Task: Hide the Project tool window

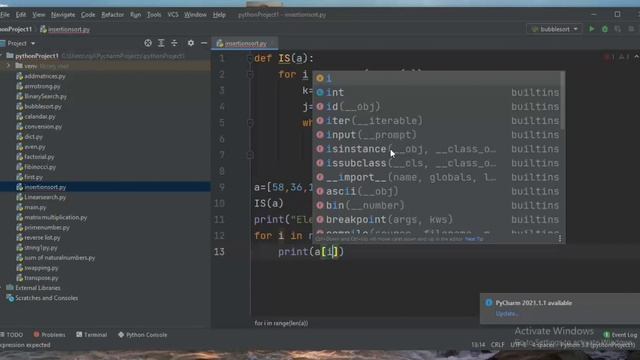Action: click(204, 43)
